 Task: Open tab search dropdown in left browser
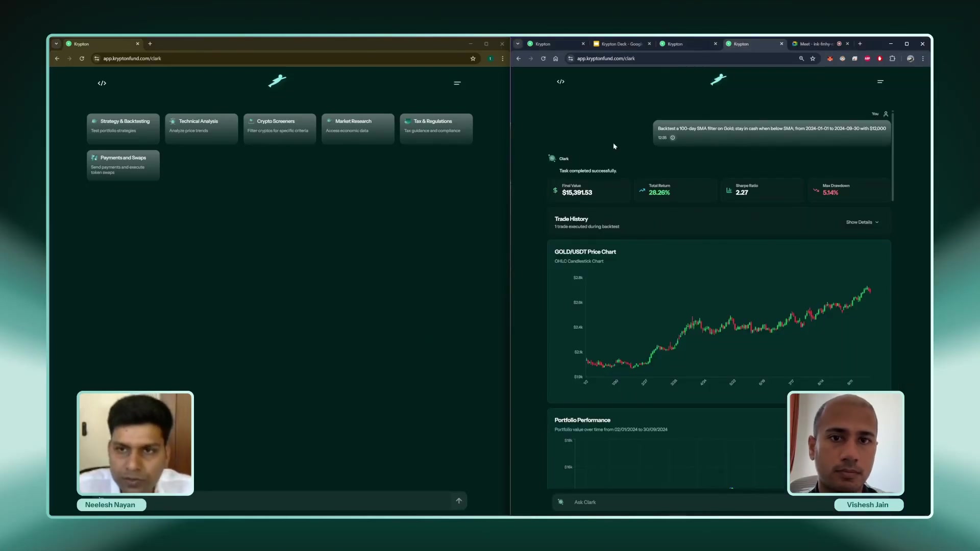[56, 44]
